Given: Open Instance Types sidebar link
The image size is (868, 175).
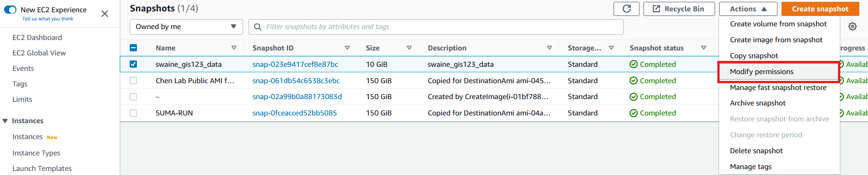Looking at the screenshot, I should pos(36,153).
